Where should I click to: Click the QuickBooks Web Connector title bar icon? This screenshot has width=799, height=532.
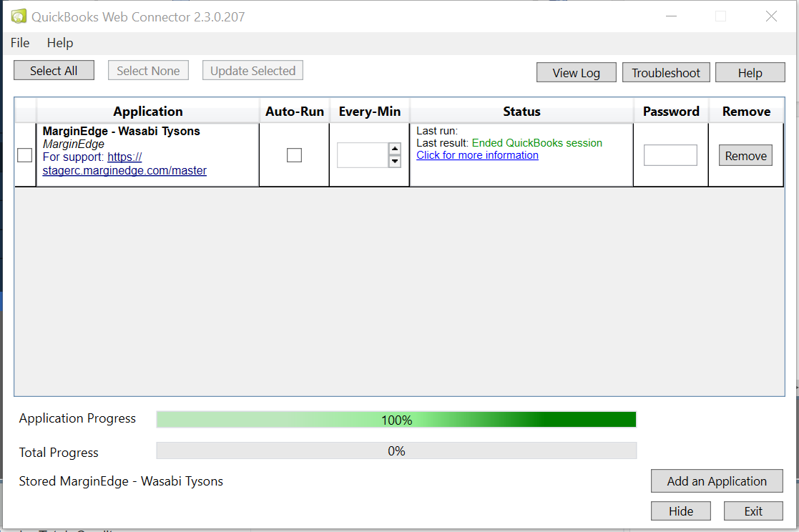tap(19, 16)
